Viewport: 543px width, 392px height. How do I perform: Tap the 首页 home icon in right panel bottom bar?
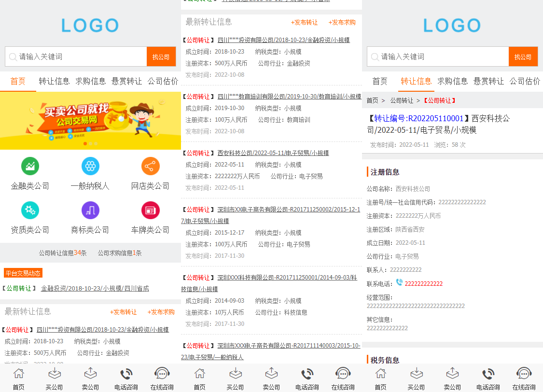pos(381,374)
